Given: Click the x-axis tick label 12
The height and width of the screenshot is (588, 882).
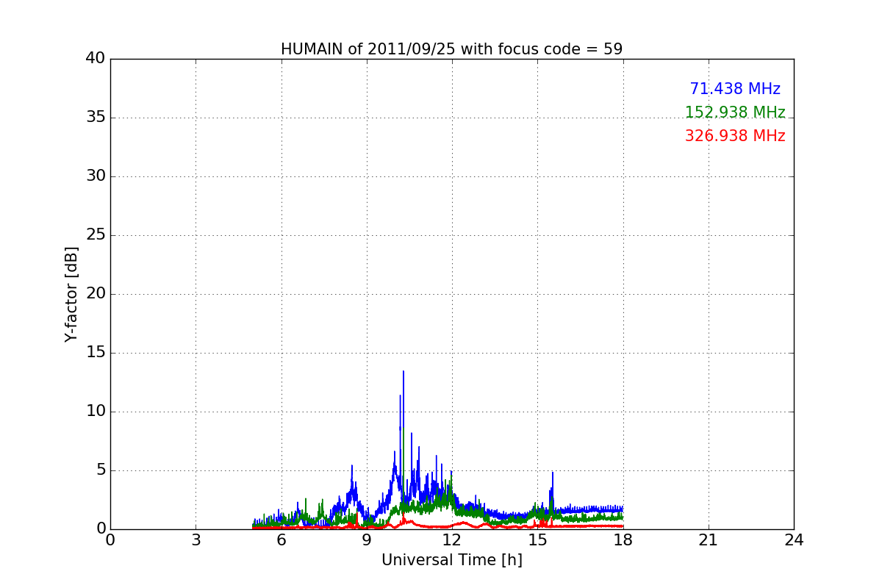Looking at the screenshot, I should [x=452, y=540].
